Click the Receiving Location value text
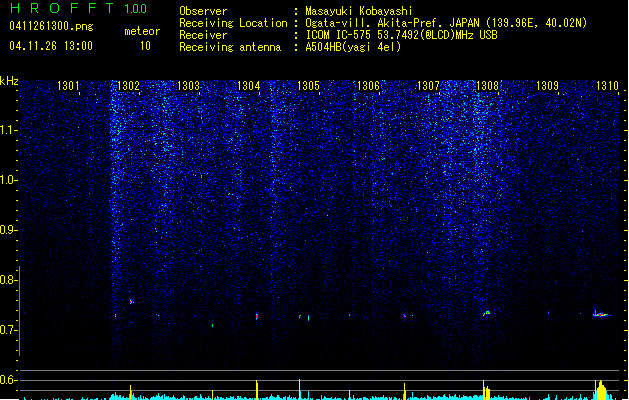 446,23
